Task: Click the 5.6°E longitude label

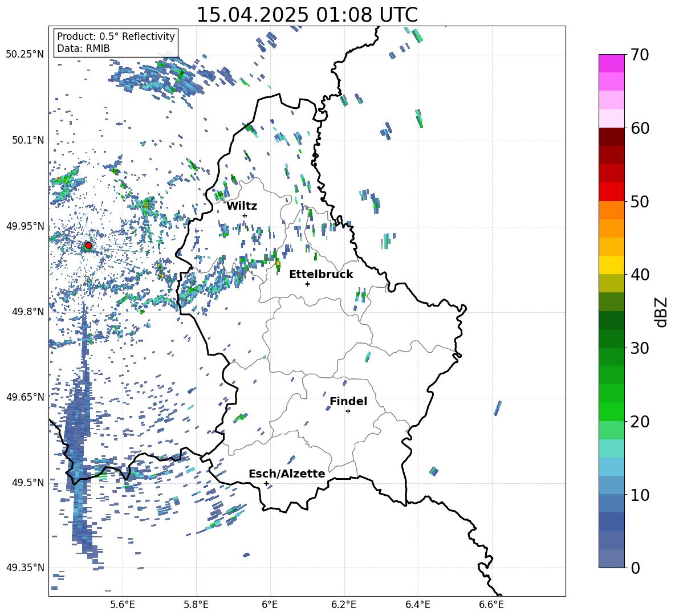Action: click(123, 605)
